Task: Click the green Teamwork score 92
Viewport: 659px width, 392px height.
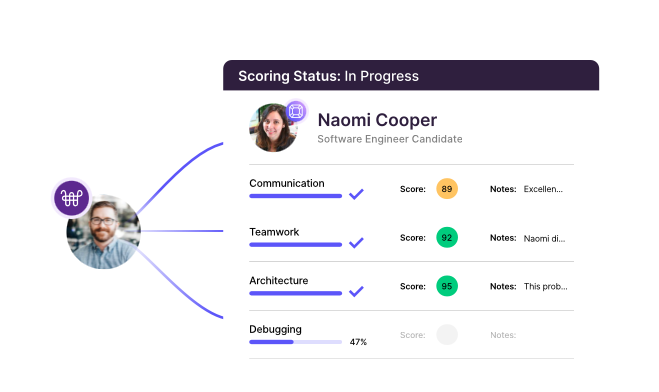Action: [447, 237]
